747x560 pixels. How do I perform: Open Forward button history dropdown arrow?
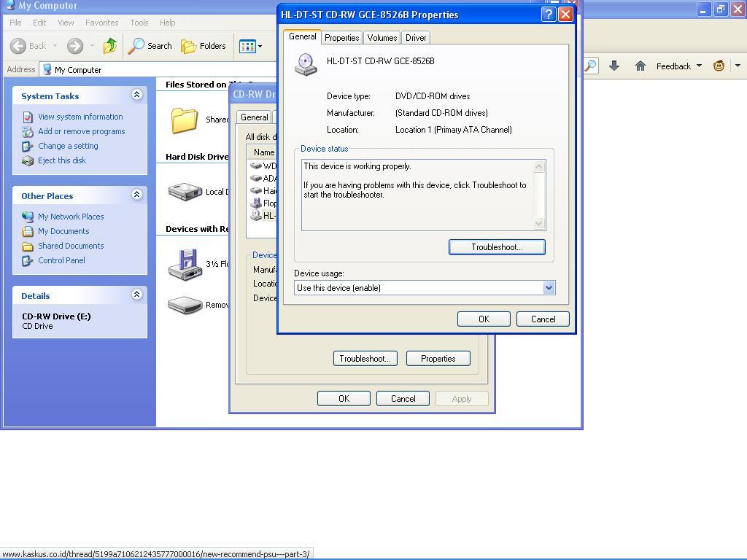pyautogui.click(x=92, y=46)
